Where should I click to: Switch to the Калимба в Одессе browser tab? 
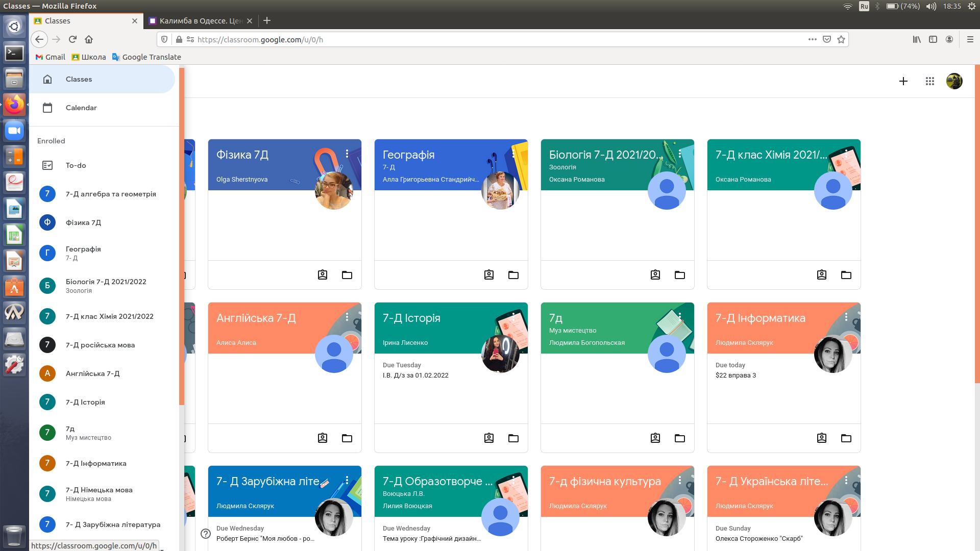click(200, 21)
